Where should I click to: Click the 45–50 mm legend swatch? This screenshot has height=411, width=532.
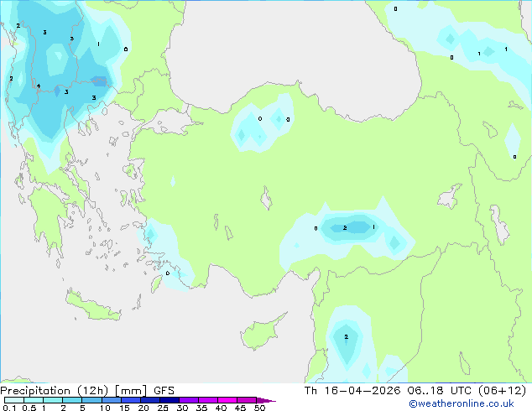point(247,400)
